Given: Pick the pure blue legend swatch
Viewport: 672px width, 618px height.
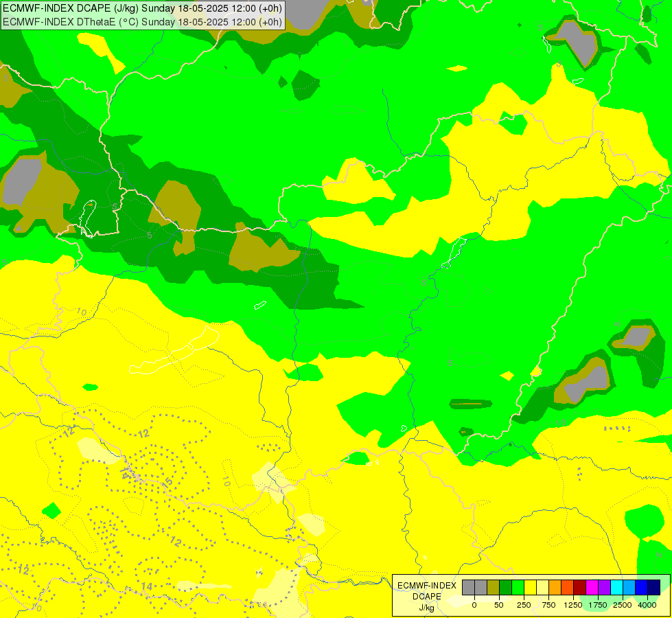Looking at the screenshot, I should [x=642, y=588].
